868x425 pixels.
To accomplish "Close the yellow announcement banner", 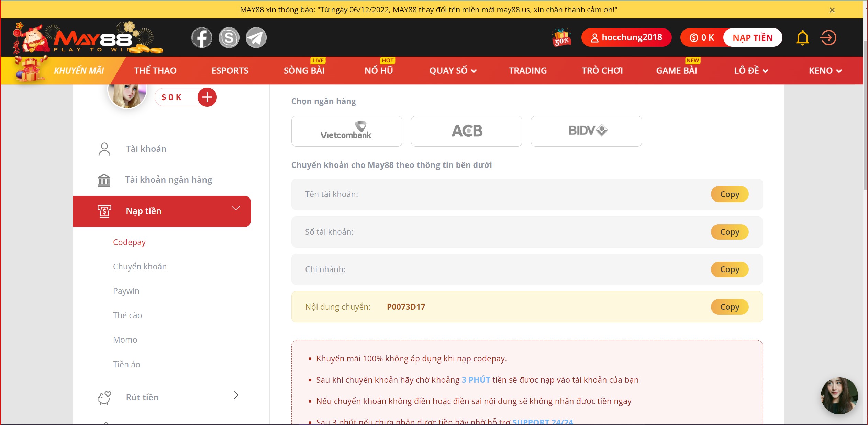I will pyautogui.click(x=832, y=10).
